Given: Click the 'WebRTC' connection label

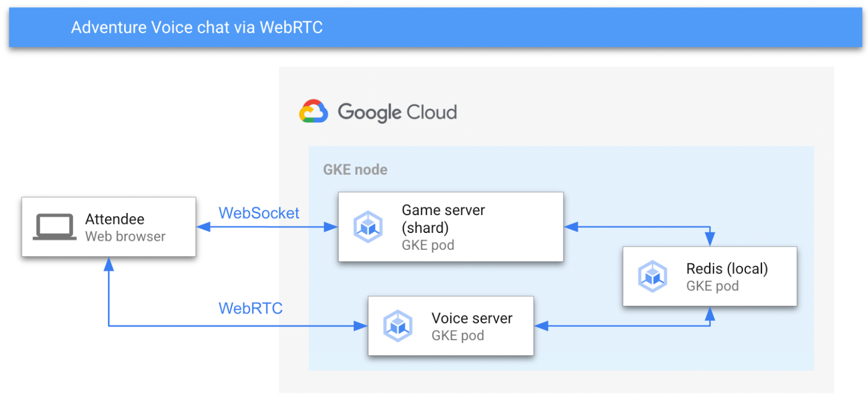Looking at the screenshot, I should tap(251, 308).
